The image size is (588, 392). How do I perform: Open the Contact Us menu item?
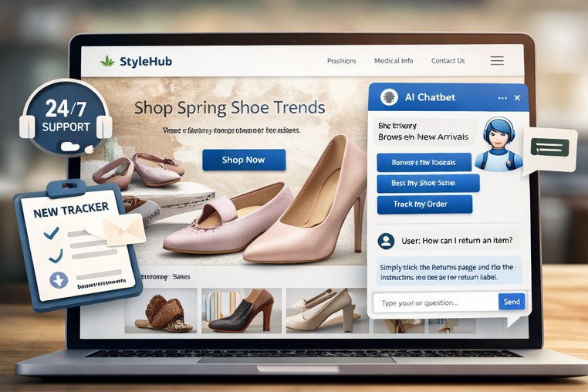448,61
